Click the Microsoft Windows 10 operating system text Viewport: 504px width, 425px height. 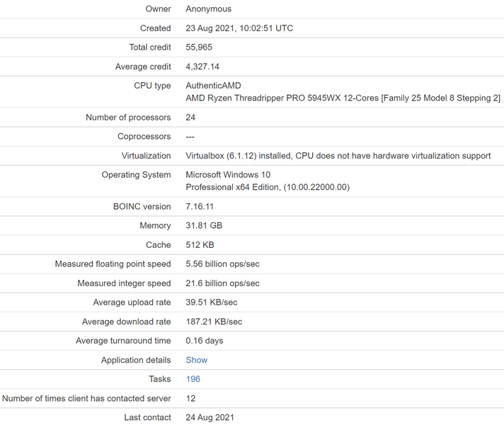coord(228,175)
